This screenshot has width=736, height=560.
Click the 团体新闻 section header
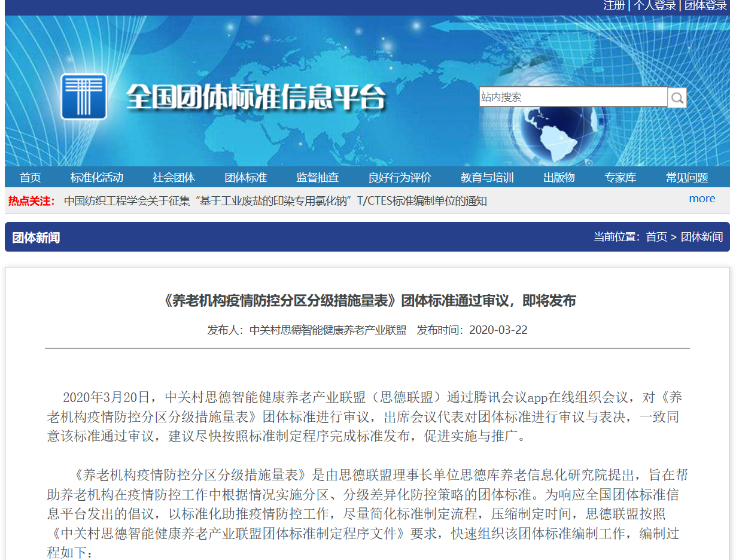point(36,238)
